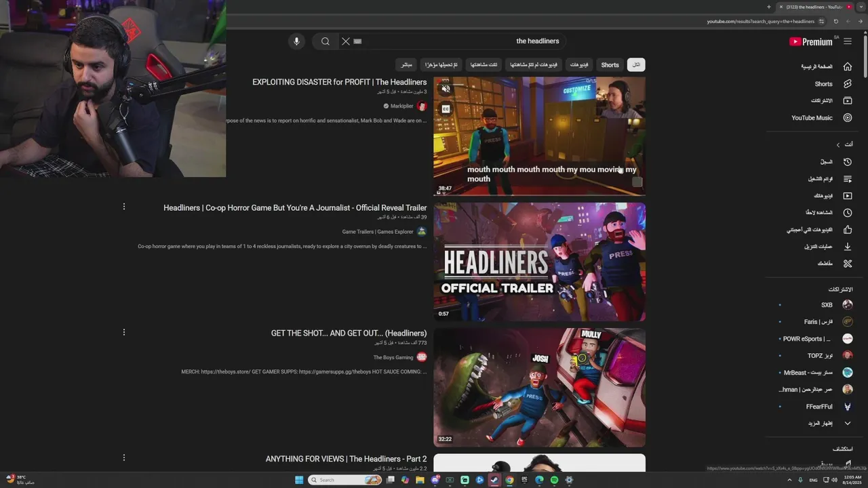Toggle captions CC on video preview
868x488 pixels.
click(x=446, y=108)
